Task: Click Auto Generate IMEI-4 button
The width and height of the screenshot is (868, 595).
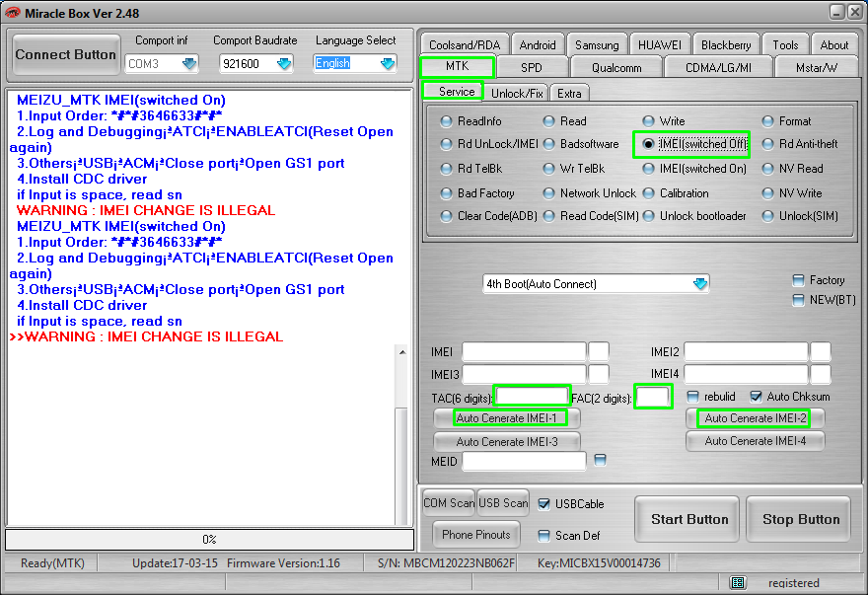Action: pos(756,441)
